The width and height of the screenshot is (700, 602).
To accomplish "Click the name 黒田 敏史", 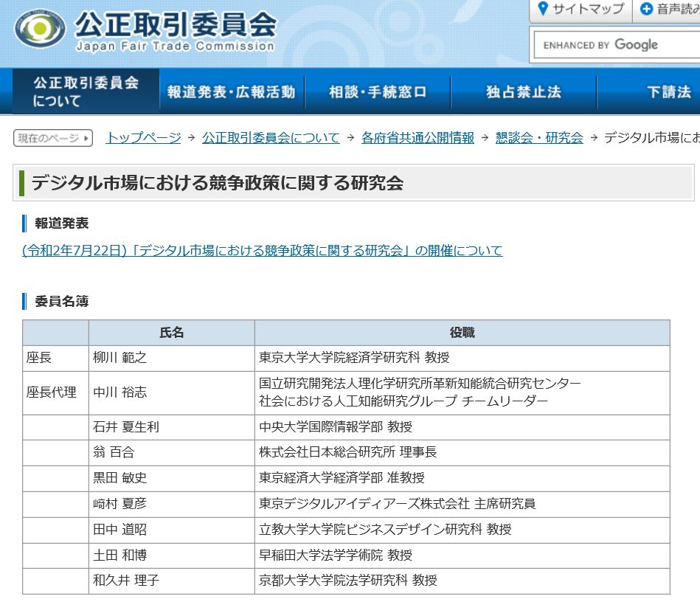I will [x=119, y=478].
